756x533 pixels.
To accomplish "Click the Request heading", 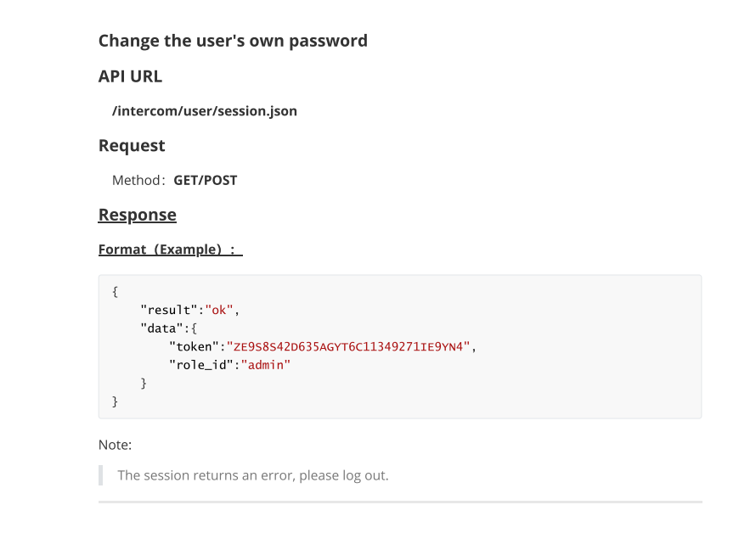I will 132,145.
